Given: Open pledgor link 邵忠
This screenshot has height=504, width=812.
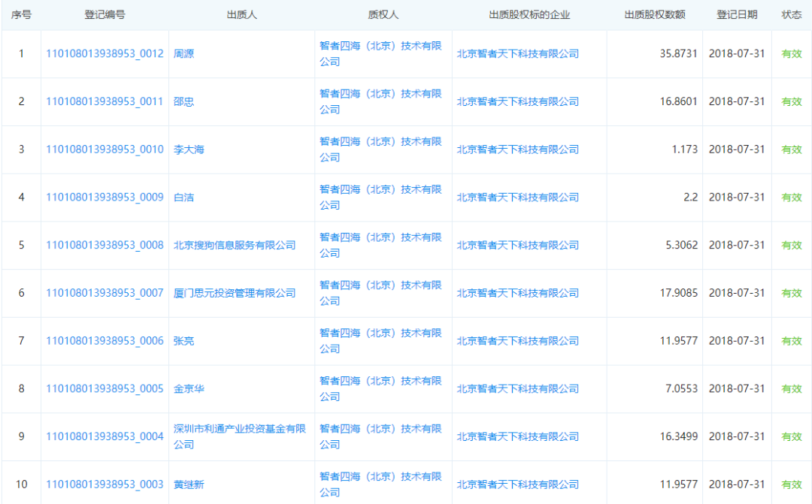Looking at the screenshot, I should [x=184, y=101].
